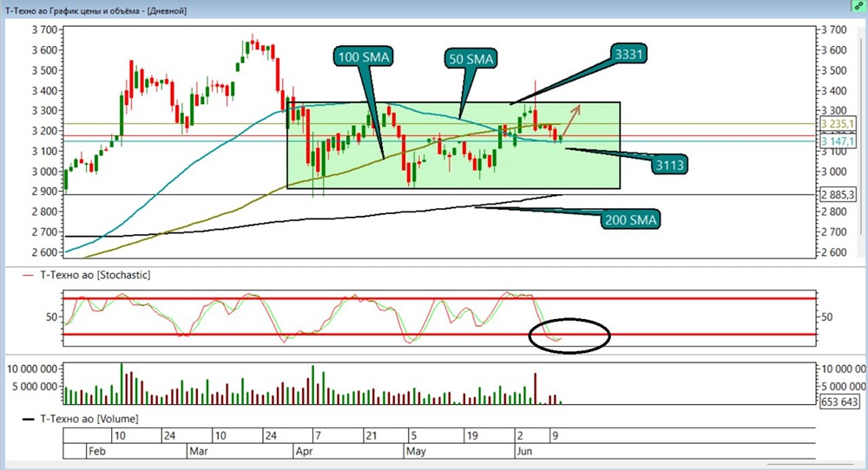The width and height of the screenshot is (868, 470).
Task: Click the date label 7 under April
Action: 318,435
